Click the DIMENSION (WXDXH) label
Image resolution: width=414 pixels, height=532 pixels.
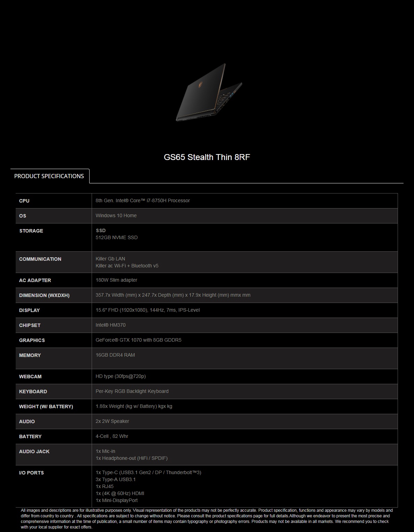[x=44, y=295]
